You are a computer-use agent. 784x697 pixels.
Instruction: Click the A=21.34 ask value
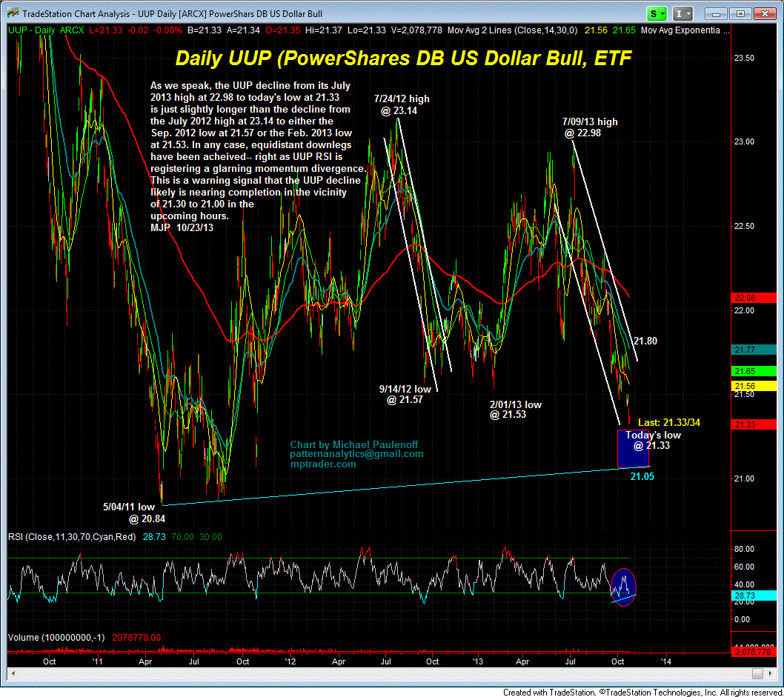pos(243,30)
